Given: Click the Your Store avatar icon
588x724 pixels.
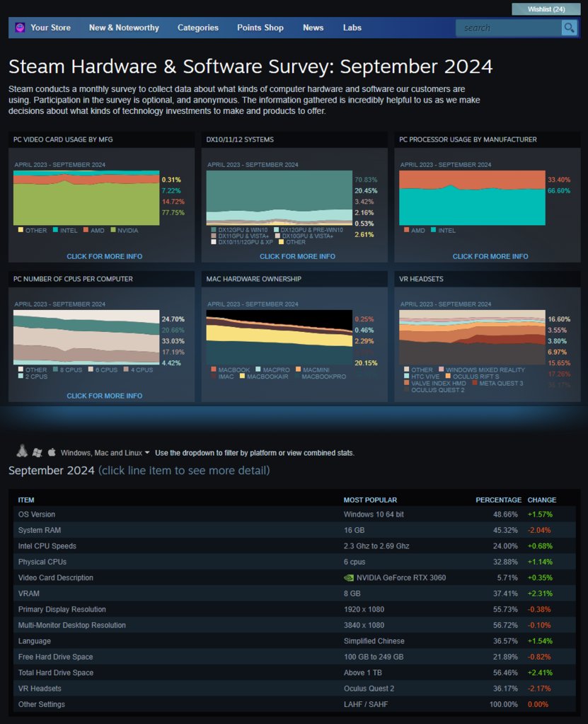Looking at the screenshot, I should (x=20, y=28).
